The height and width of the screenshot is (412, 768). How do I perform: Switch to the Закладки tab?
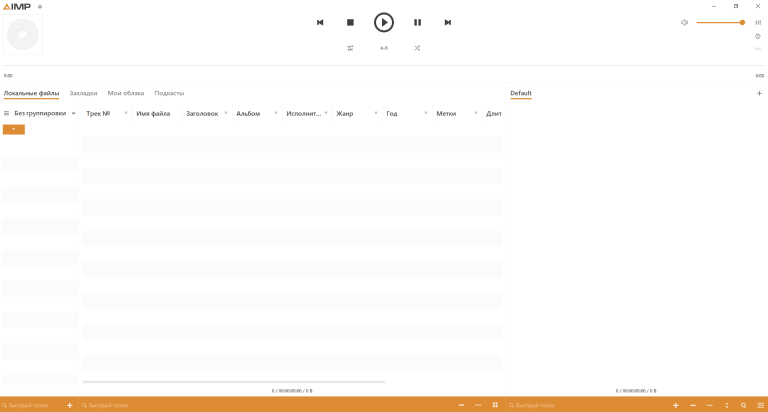[83, 93]
